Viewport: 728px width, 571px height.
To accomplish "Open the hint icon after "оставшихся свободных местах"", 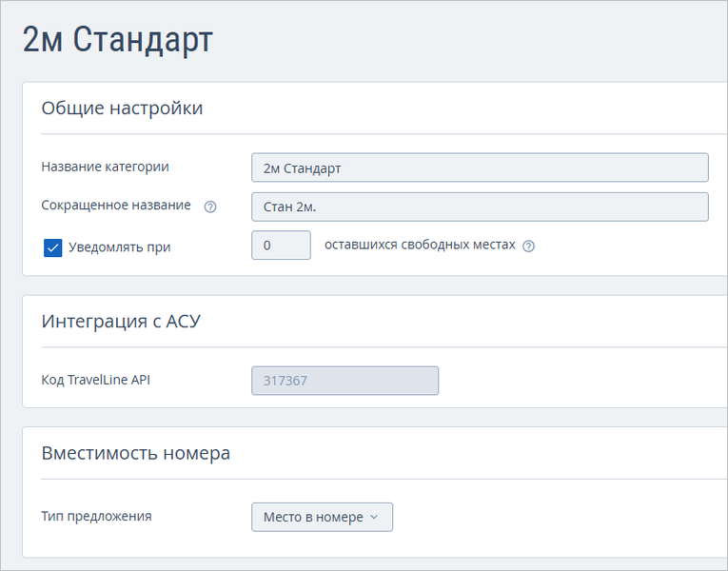I will pos(529,246).
